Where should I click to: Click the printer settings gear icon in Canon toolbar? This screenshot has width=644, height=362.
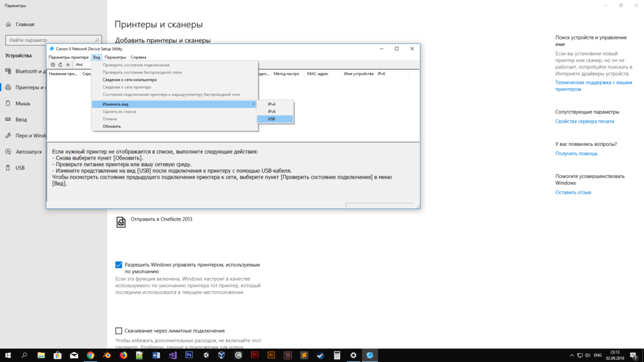pyautogui.click(x=53, y=65)
